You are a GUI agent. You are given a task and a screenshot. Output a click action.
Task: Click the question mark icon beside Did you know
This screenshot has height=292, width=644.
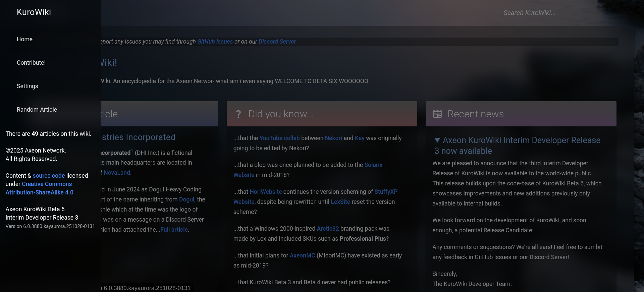[238, 114]
